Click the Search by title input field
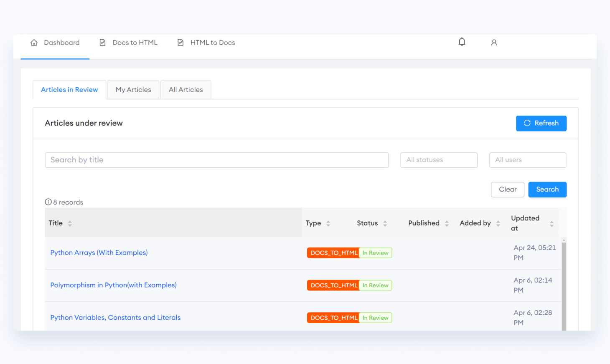This screenshot has width=610, height=364. 217,160
